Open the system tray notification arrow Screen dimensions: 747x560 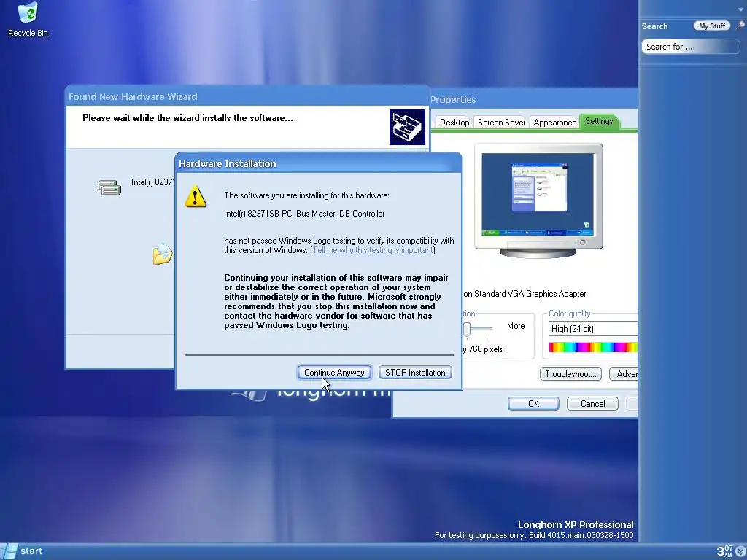(x=740, y=551)
